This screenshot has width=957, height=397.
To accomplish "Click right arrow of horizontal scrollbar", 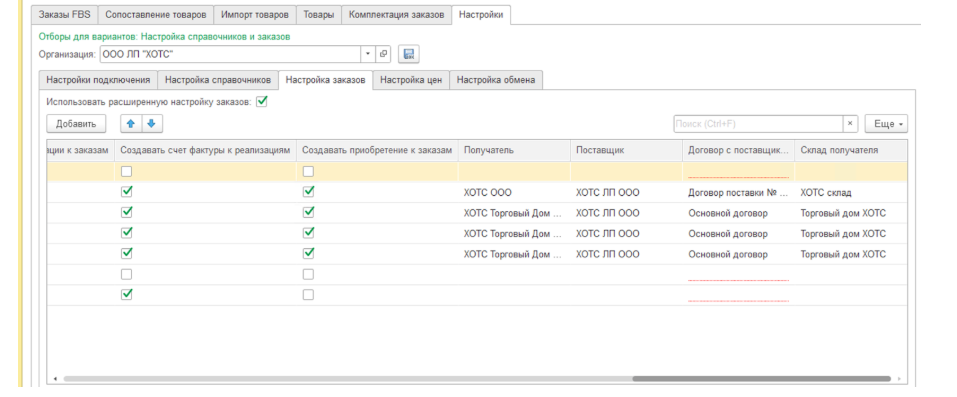I will point(898,379).
